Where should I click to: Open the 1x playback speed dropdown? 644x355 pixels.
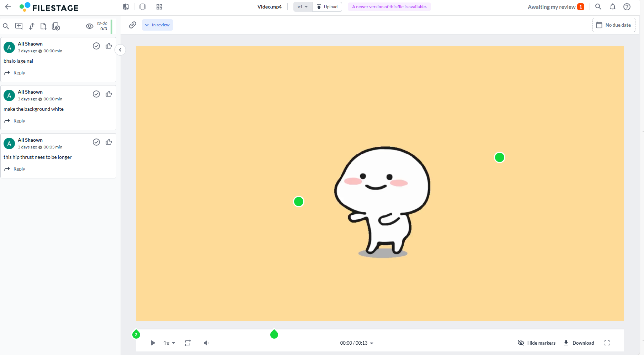[x=169, y=343]
